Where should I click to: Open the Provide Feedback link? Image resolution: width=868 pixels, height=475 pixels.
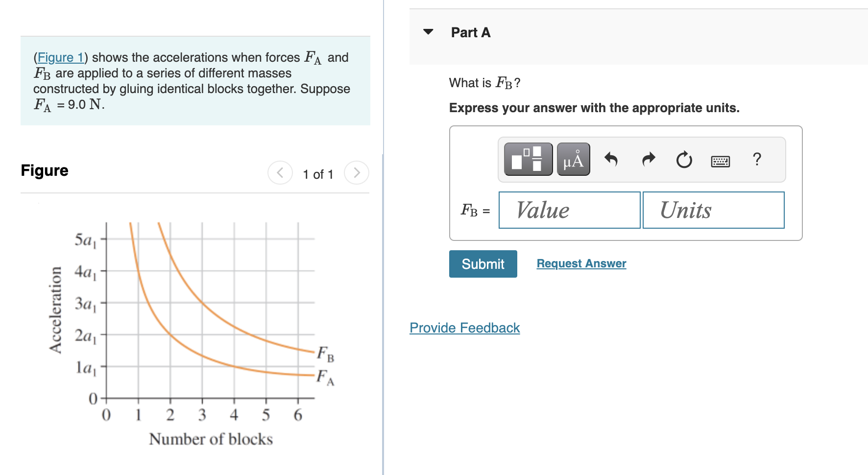(464, 328)
